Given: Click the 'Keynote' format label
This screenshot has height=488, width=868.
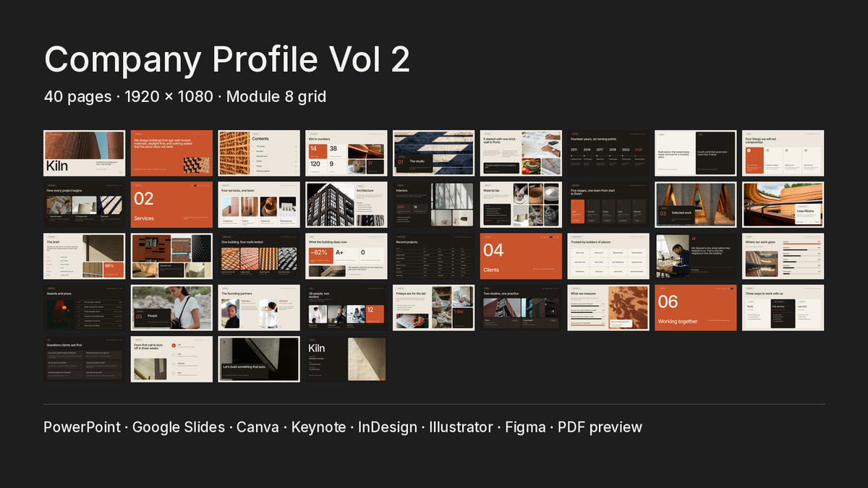Looking at the screenshot, I should [x=318, y=427].
